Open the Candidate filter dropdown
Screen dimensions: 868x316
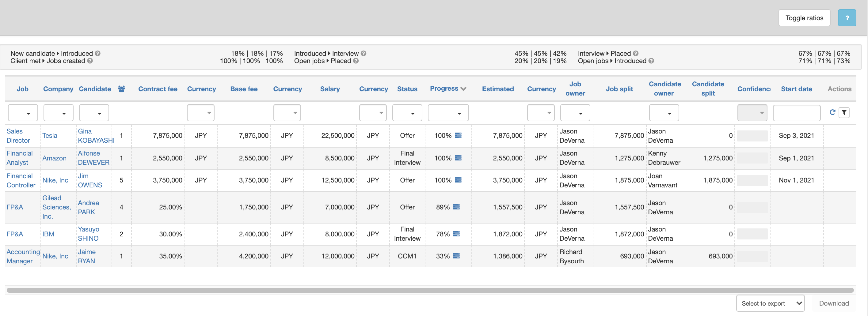pyautogui.click(x=94, y=113)
